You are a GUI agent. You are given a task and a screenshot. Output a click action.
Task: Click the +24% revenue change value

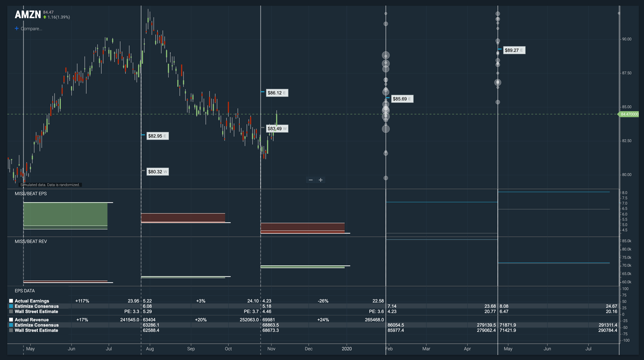click(x=323, y=320)
